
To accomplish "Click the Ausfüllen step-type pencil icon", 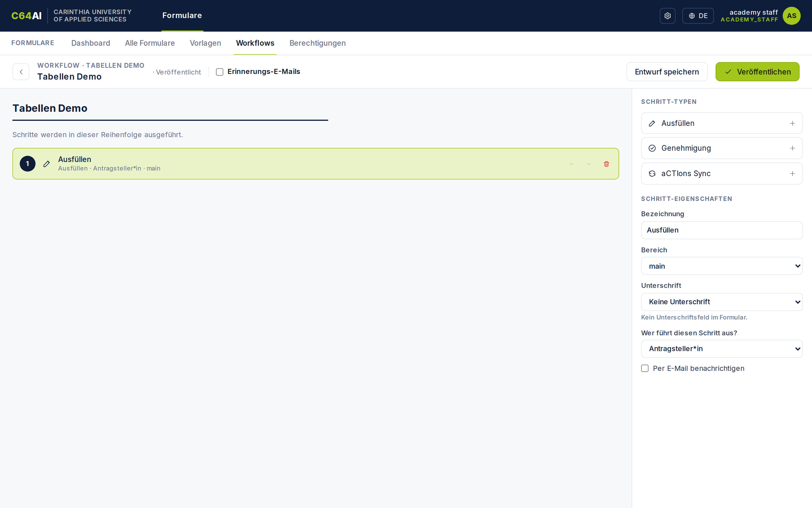I will [652, 124].
